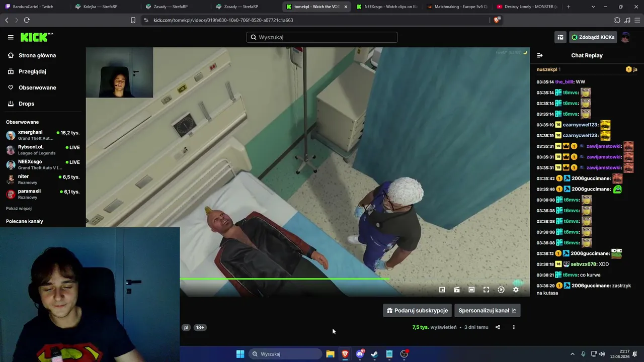The image size is (644, 362).
Task: Open the video's three-dot more options
Action: (x=514, y=327)
